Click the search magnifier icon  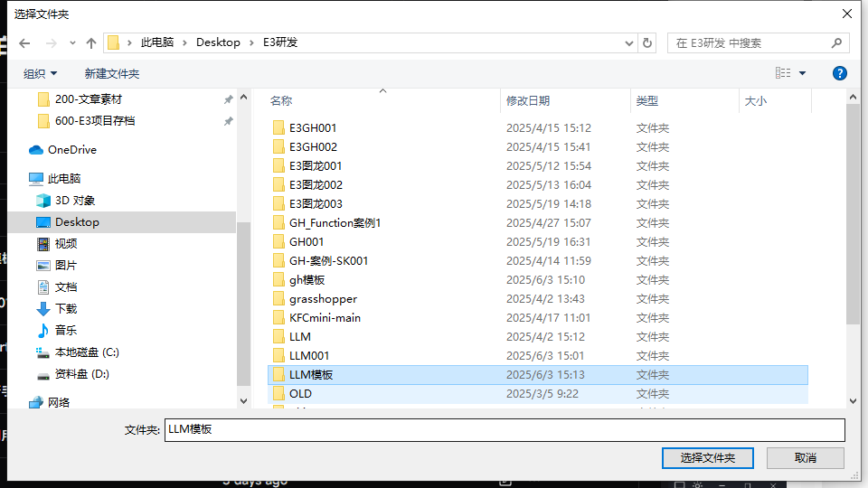(836, 42)
